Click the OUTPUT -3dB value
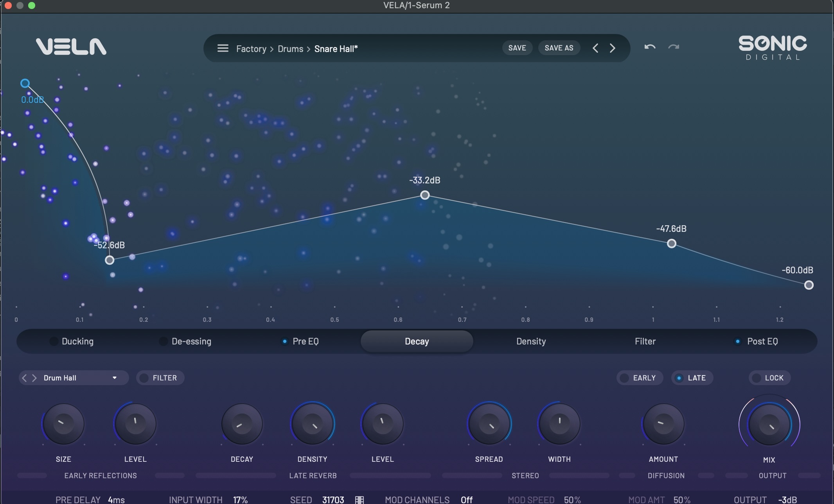 tap(787, 500)
